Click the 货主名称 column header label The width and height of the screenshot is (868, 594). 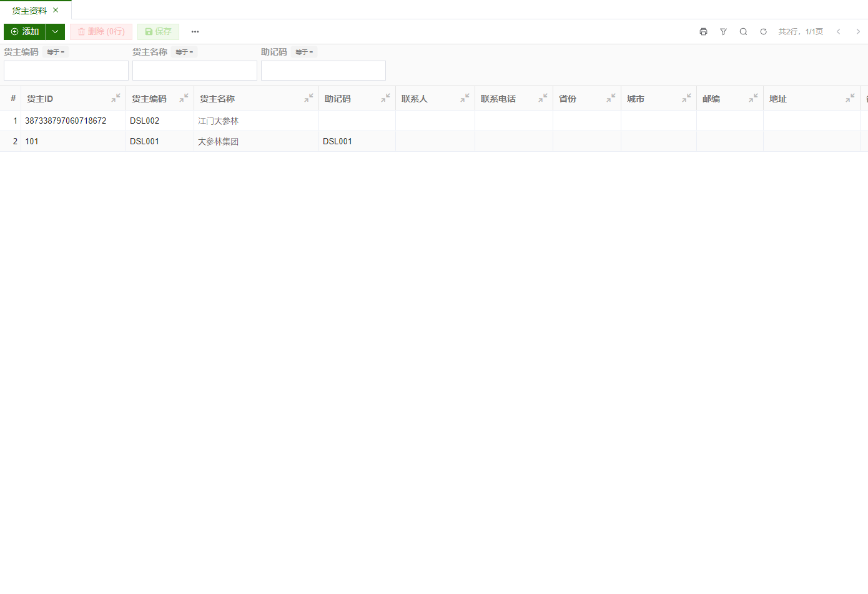(217, 99)
